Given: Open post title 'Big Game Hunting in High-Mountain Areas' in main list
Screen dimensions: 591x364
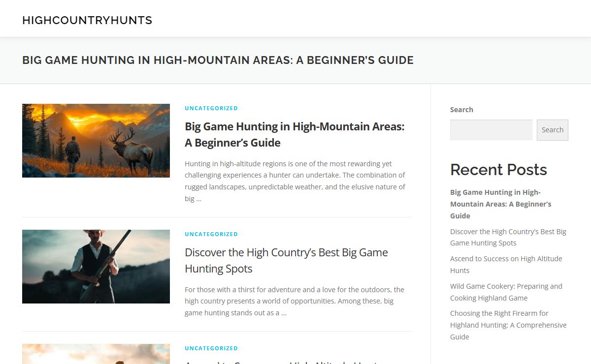Looking at the screenshot, I should point(295,134).
